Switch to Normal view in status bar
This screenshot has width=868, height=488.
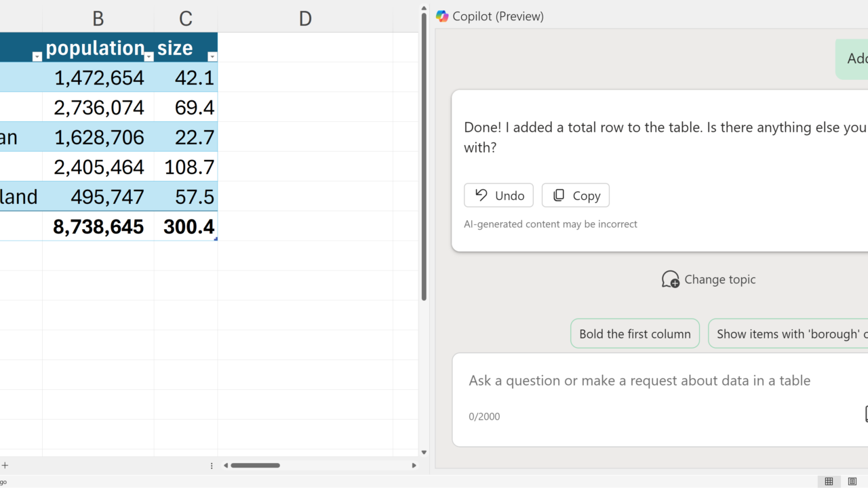829,481
